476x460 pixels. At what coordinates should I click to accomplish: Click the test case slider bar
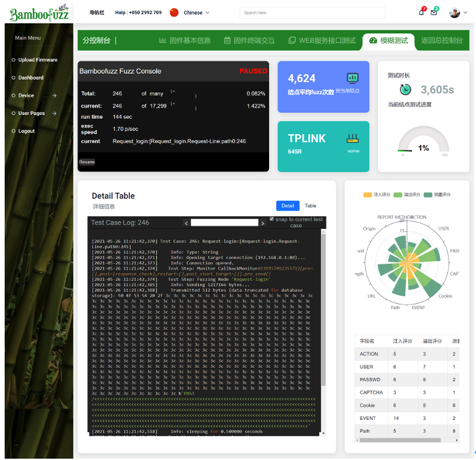point(224,222)
